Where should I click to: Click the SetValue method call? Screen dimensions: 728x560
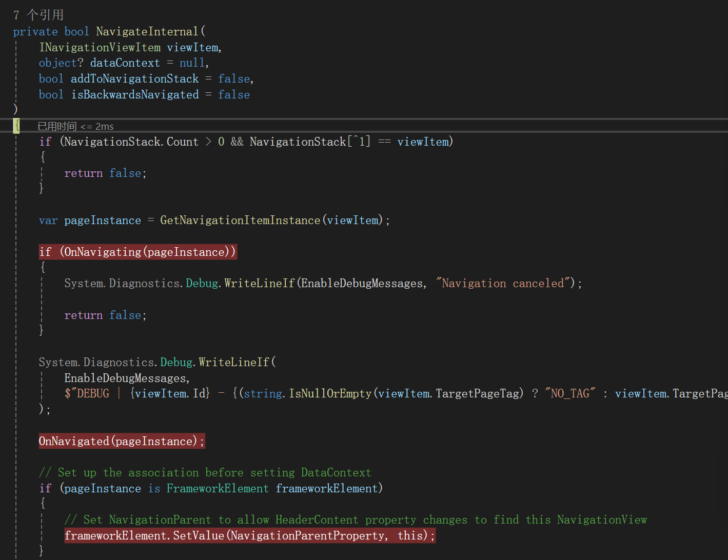click(199, 536)
